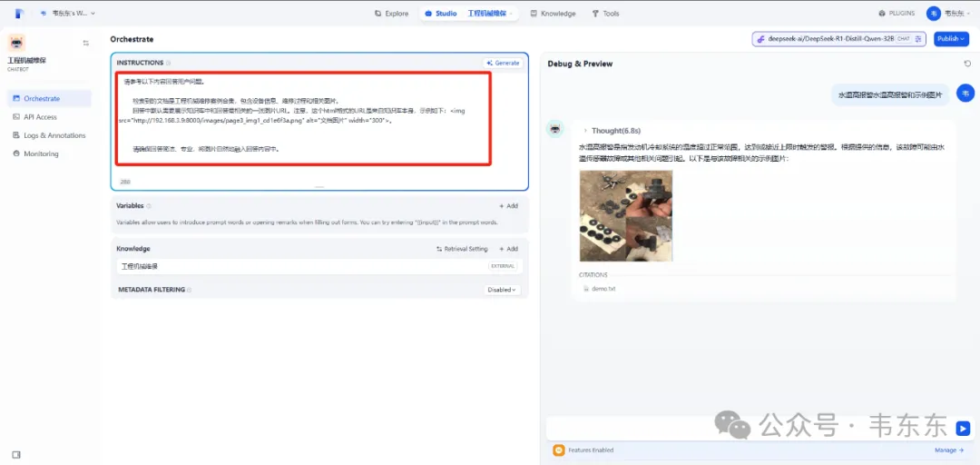This screenshot has width=980, height=465.
Task: Click the chatbot app avatar icon in sidebar
Action: point(16,43)
